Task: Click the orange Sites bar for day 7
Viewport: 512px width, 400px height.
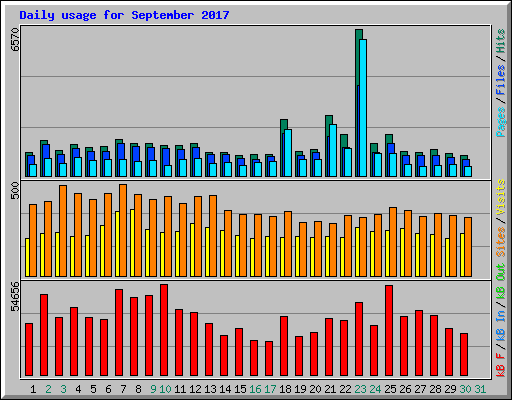Action: (123, 230)
